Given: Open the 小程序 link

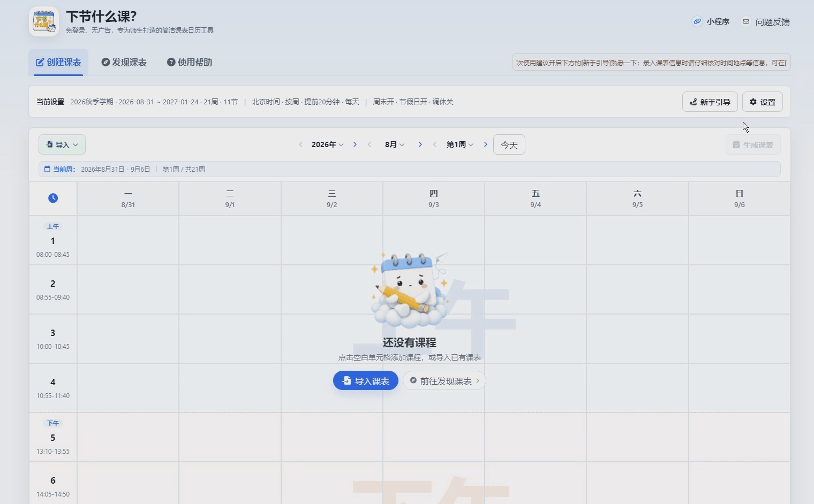Looking at the screenshot, I should (711, 21).
